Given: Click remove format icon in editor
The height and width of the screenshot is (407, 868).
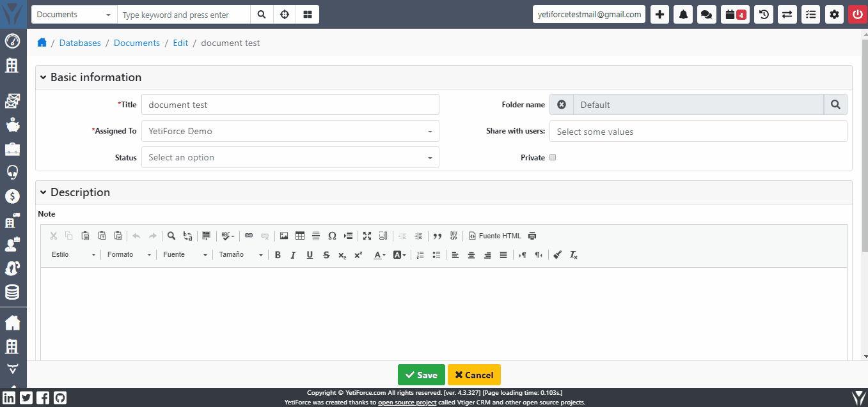Looking at the screenshot, I should tap(574, 255).
